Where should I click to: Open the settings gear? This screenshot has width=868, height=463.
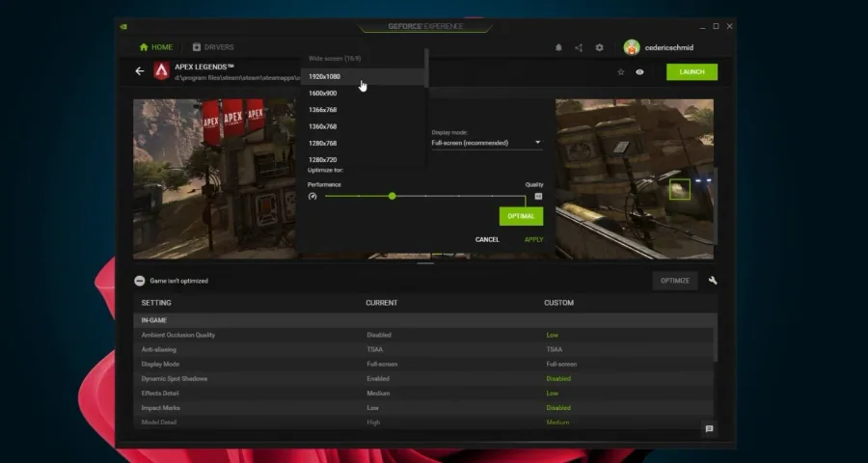tap(599, 47)
